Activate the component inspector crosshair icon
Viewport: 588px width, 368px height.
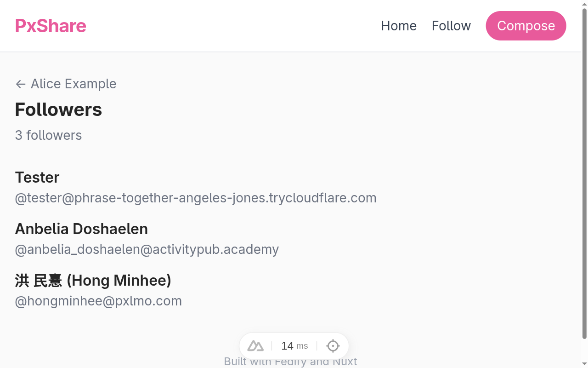point(333,345)
